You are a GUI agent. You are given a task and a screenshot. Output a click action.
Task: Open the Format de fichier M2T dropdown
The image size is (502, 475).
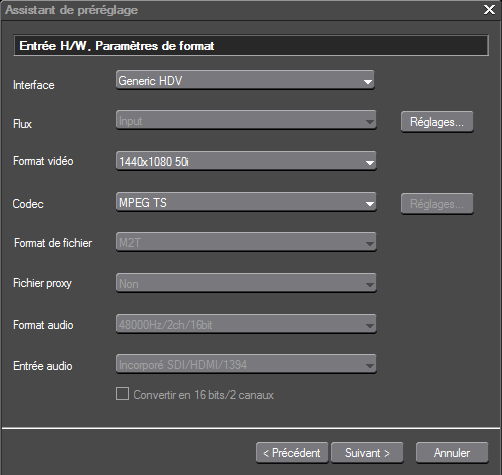(x=246, y=242)
